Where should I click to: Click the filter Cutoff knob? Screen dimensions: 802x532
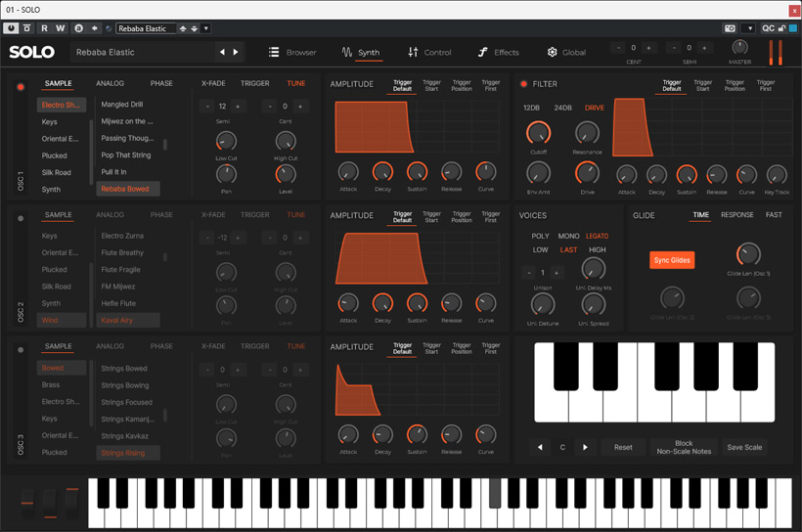coord(538,133)
